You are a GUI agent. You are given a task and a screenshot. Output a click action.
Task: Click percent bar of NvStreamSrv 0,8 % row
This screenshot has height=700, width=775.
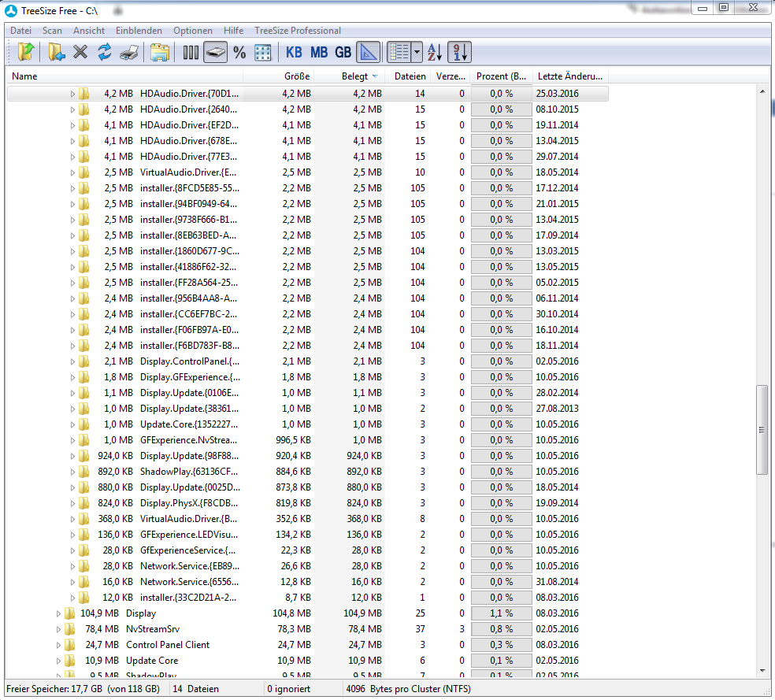click(x=501, y=629)
